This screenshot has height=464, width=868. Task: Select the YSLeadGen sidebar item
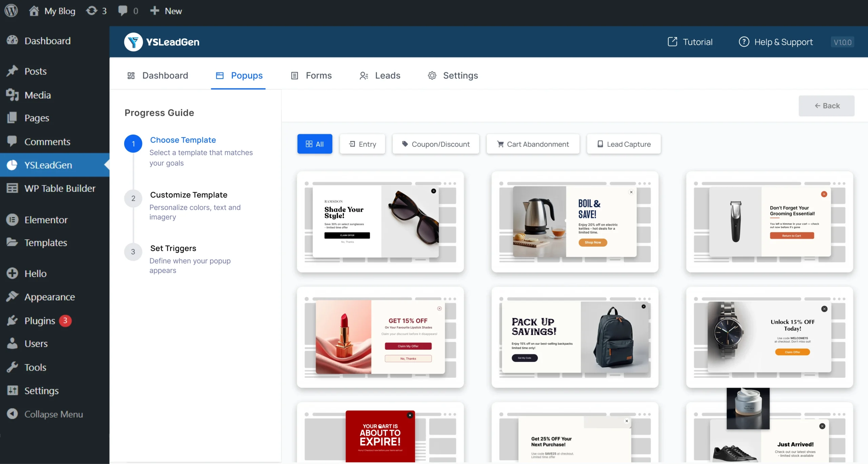55,165
